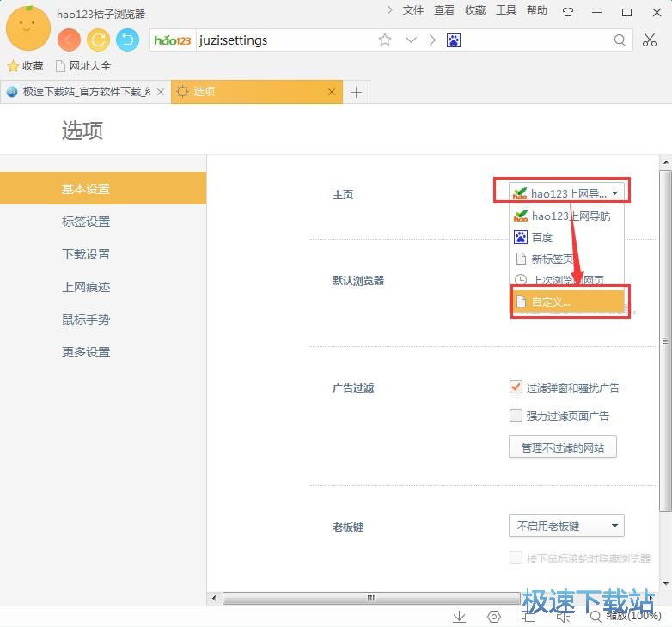Click the search input field
Screen dimensions: 672x627
(x=535, y=40)
